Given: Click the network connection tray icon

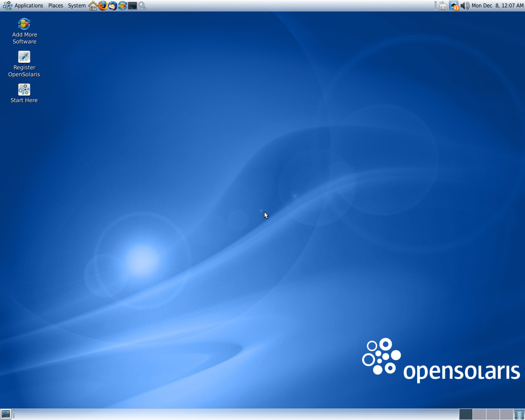Looking at the screenshot, I should (x=453, y=5).
